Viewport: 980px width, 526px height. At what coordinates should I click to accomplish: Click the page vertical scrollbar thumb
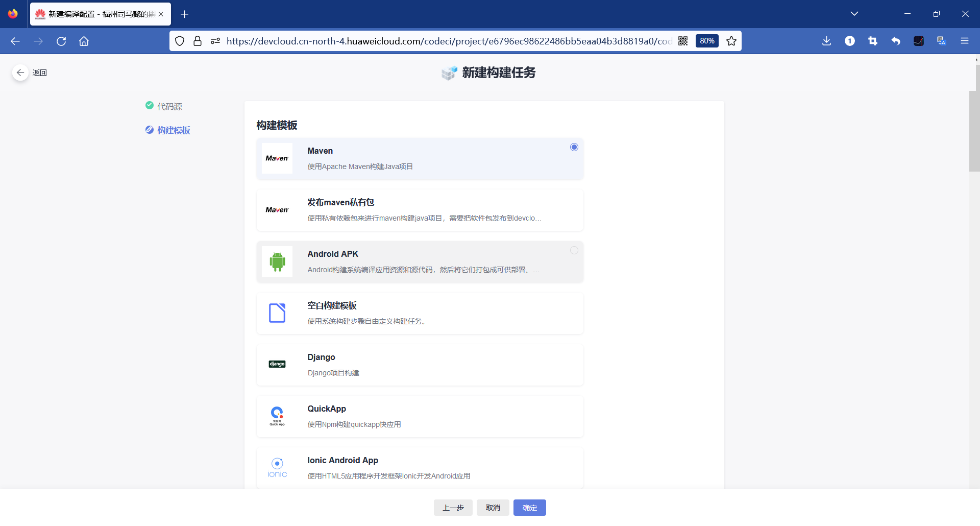pyautogui.click(x=974, y=131)
